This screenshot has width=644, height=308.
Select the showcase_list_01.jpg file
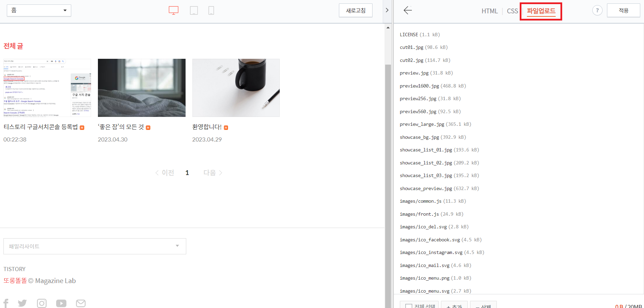pyautogui.click(x=439, y=150)
